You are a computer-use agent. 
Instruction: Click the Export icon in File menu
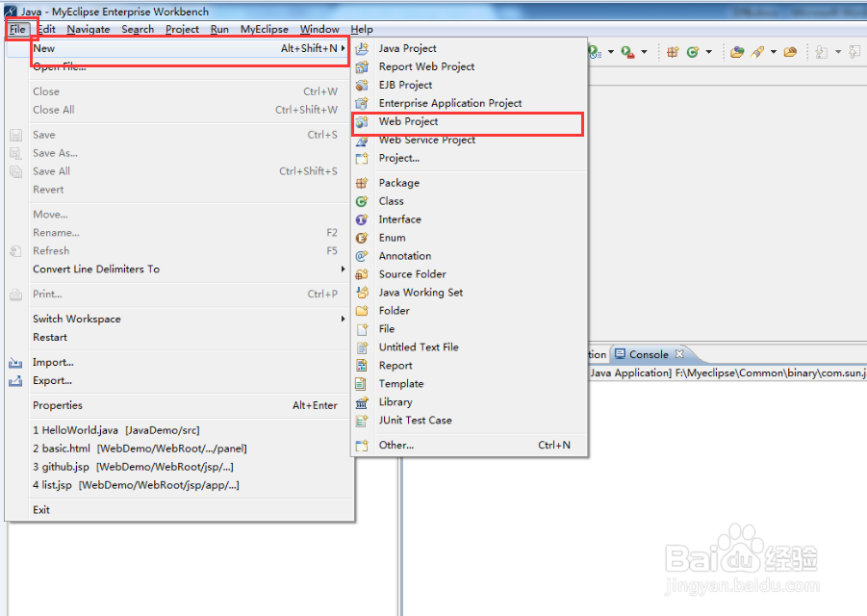point(15,381)
